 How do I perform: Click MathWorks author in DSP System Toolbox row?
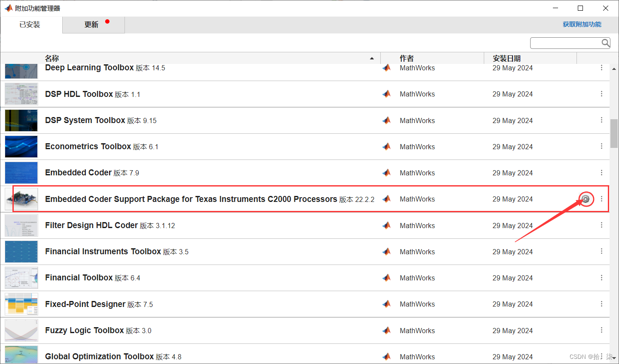tap(417, 120)
